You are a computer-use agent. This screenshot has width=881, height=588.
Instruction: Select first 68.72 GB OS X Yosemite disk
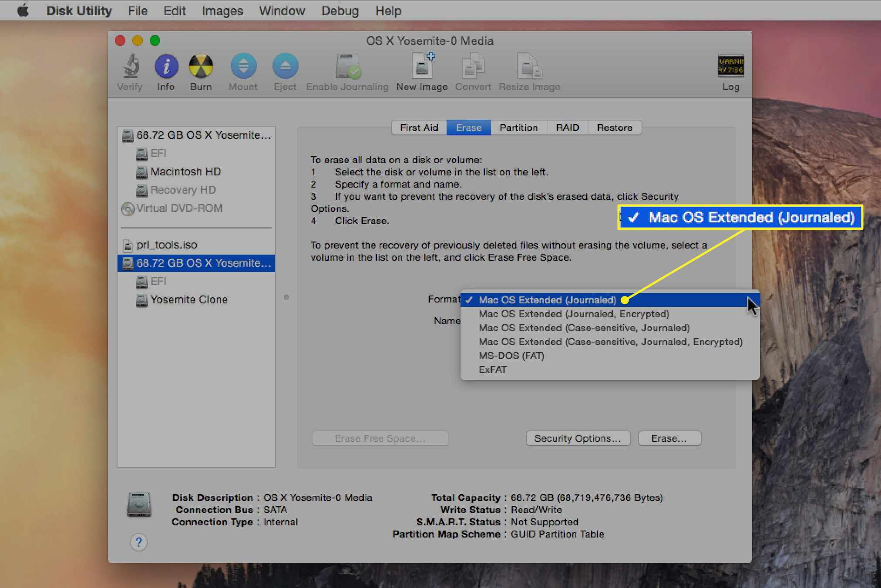[x=196, y=135]
